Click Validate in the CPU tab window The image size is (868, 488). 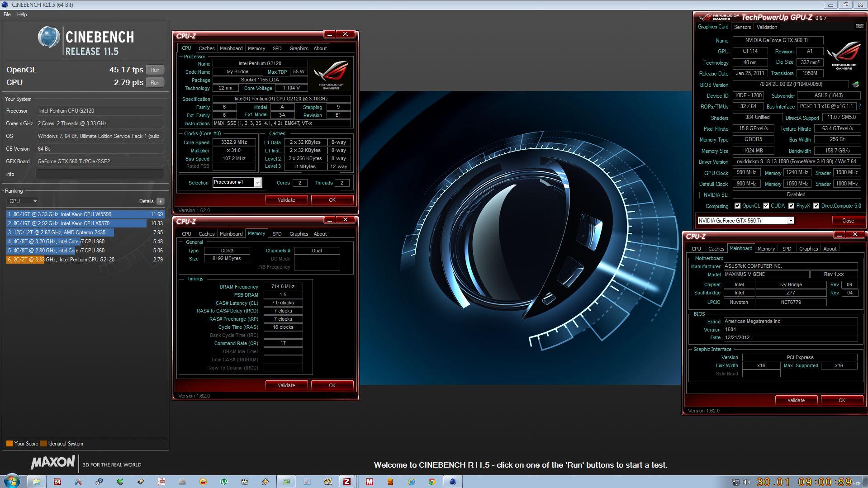[x=286, y=200]
